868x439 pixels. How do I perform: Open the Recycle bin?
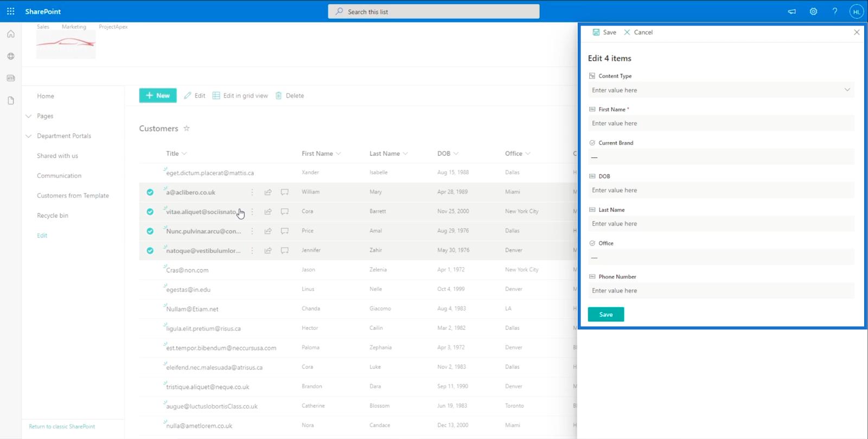click(53, 215)
